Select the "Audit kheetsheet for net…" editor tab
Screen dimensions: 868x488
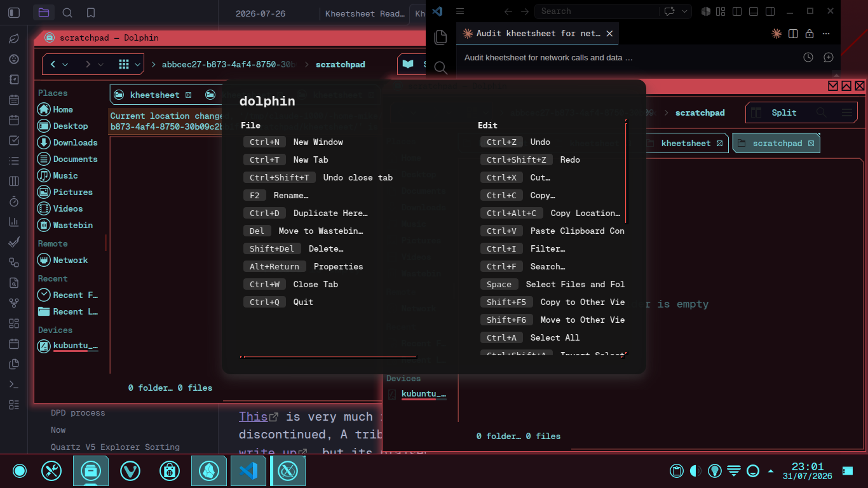[538, 34]
